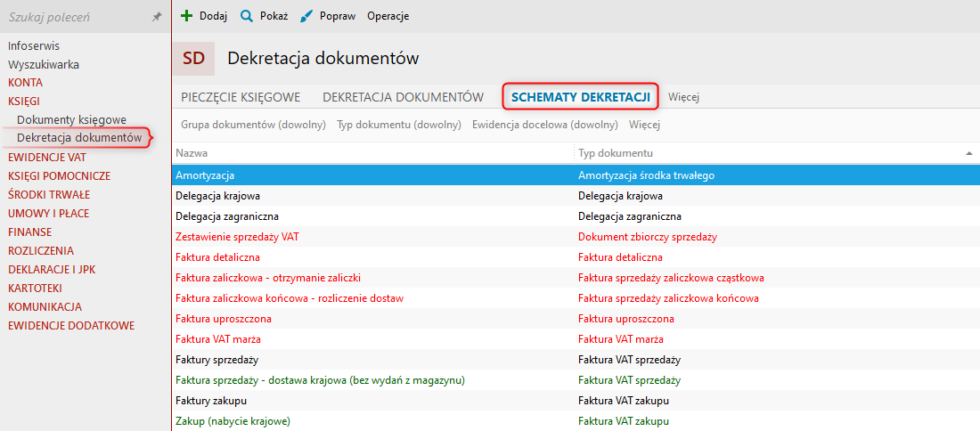
Task: Open Ewidencja docelowa filter dropdown
Action: coord(544,125)
